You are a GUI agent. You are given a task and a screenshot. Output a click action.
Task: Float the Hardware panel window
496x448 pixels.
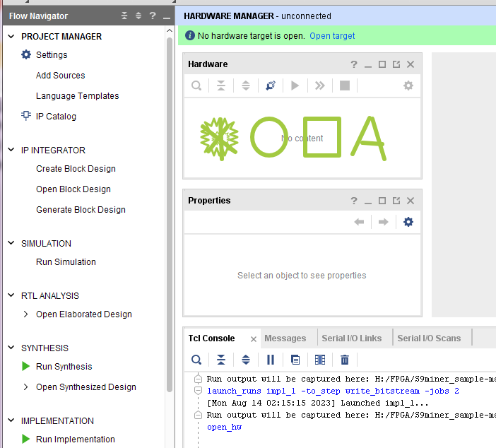click(x=396, y=64)
